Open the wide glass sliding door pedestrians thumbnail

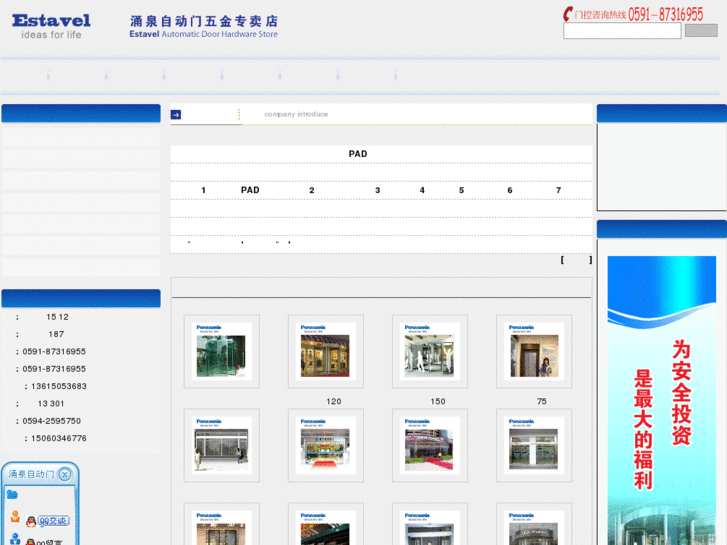[x=222, y=445]
